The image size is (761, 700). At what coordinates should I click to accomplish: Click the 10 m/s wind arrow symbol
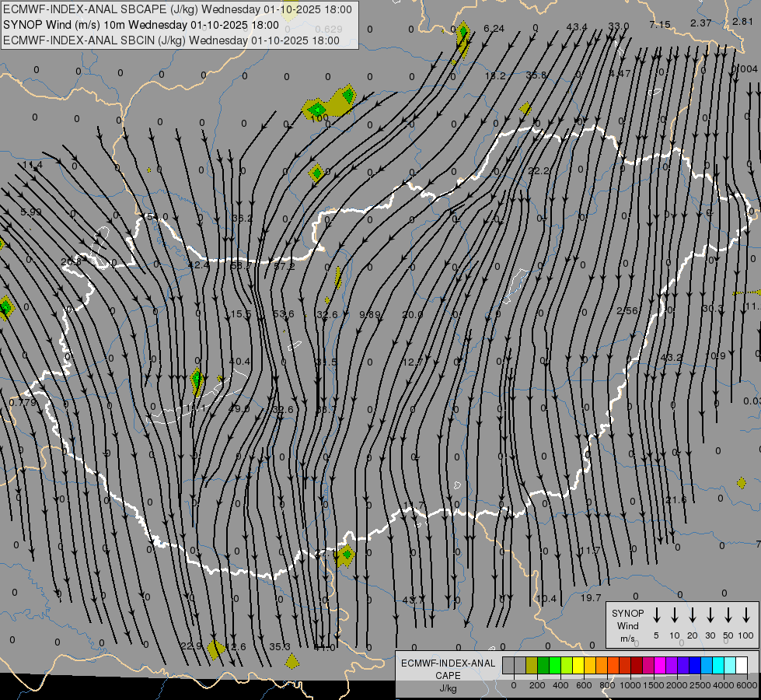coord(675,615)
